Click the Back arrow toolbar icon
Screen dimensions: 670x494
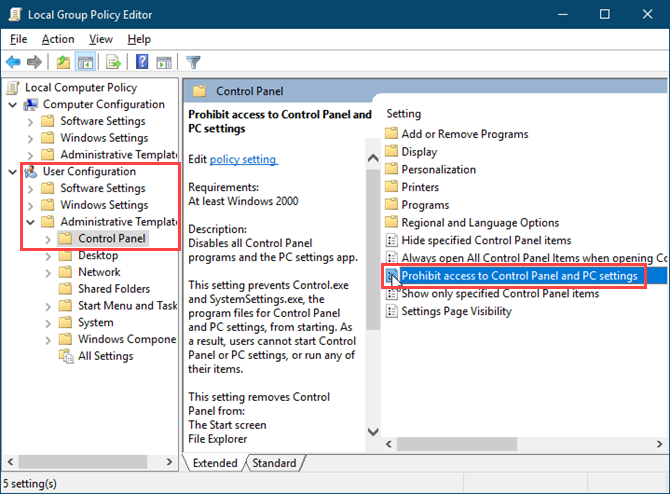13,62
